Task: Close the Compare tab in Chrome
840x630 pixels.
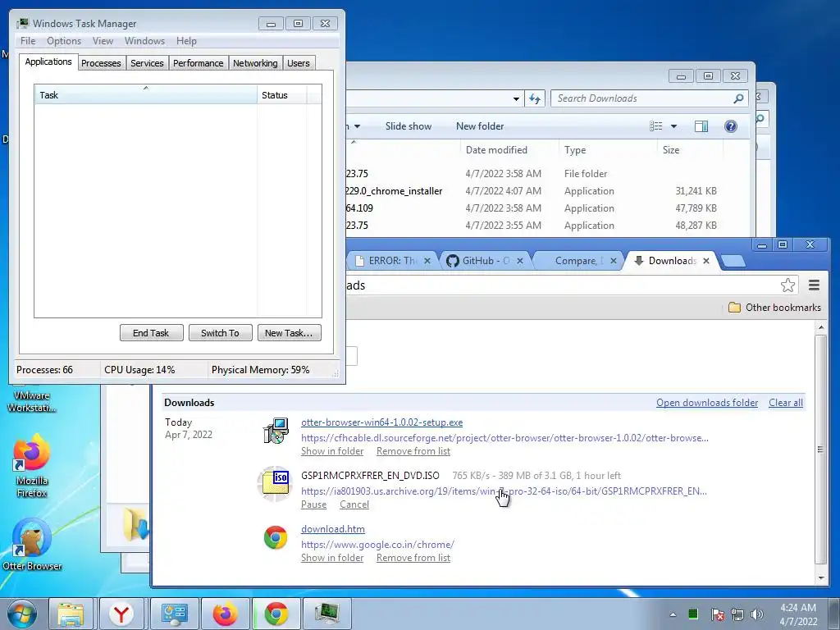Action: coord(614,261)
